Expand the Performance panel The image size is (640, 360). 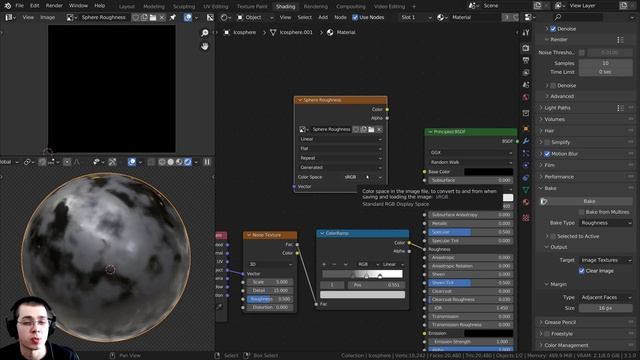point(559,177)
